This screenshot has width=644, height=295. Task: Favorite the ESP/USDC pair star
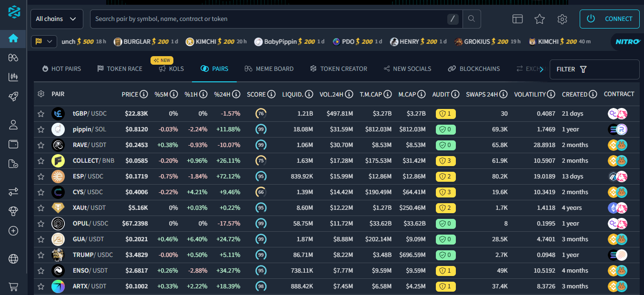click(x=41, y=177)
